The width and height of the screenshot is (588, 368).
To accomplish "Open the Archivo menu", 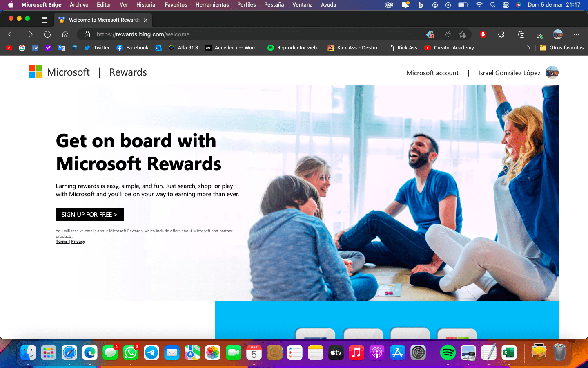I will point(79,4).
